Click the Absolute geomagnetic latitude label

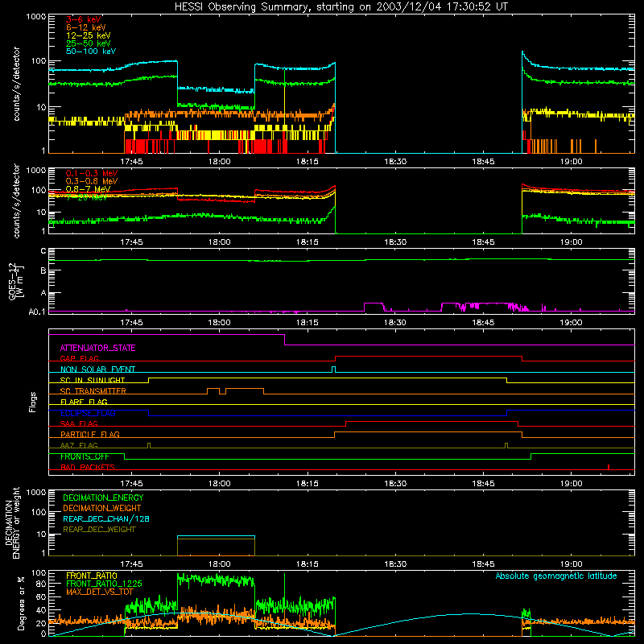[x=556, y=576]
